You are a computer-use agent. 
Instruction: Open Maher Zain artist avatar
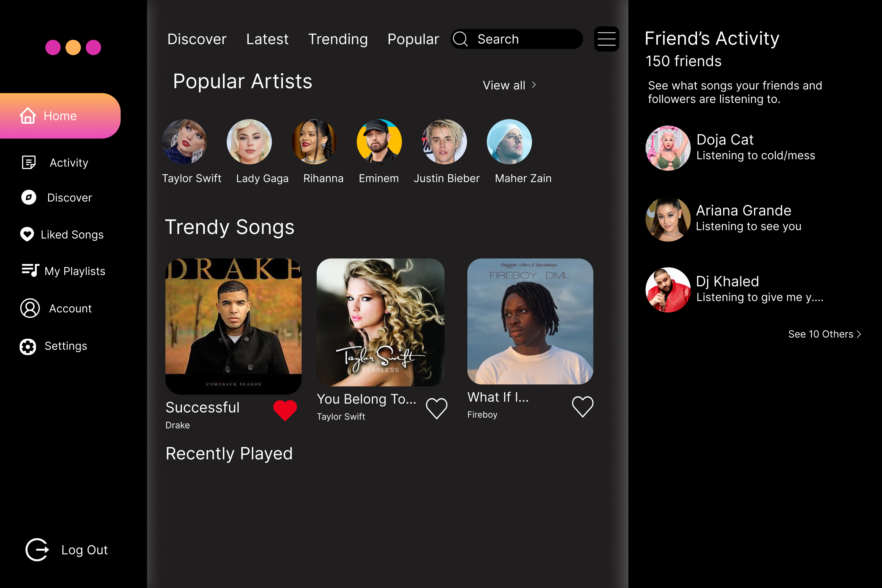coord(509,142)
